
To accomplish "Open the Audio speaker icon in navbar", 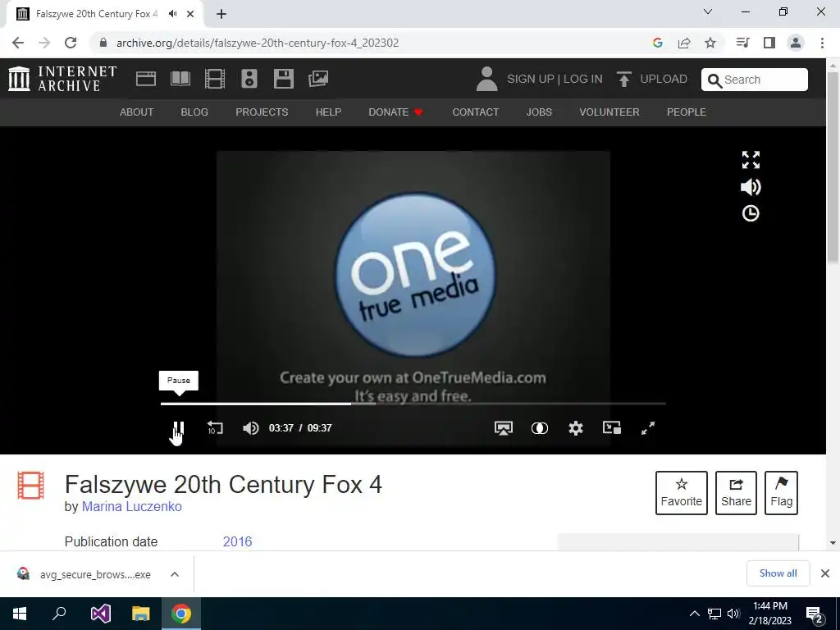I will [x=249, y=79].
